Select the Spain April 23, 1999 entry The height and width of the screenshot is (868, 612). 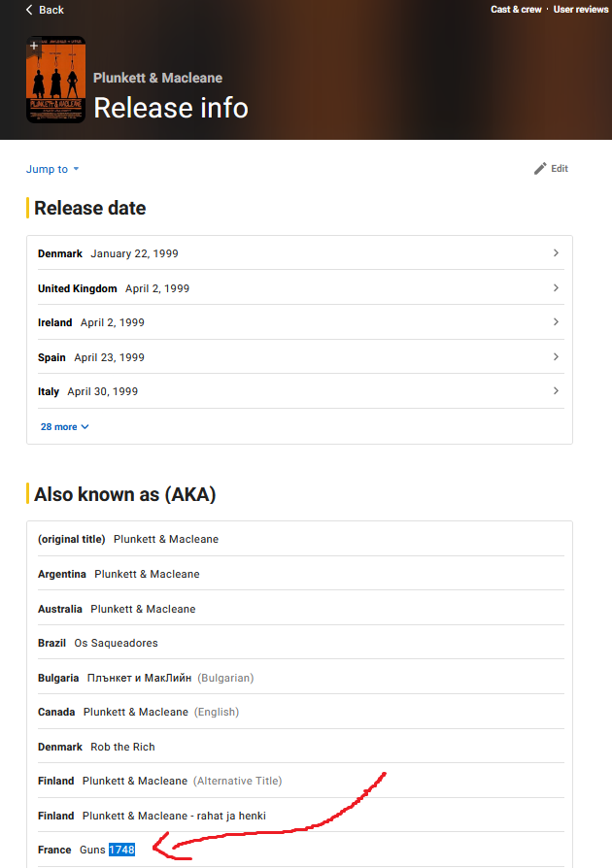coord(91,357)
